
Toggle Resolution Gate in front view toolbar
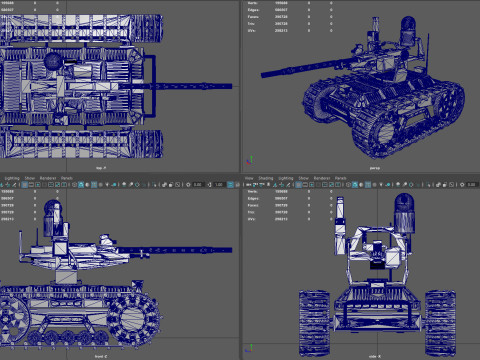[38, 185]
